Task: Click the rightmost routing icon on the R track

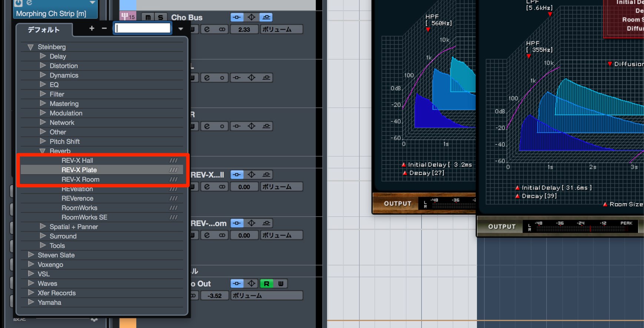Action: 266,126
